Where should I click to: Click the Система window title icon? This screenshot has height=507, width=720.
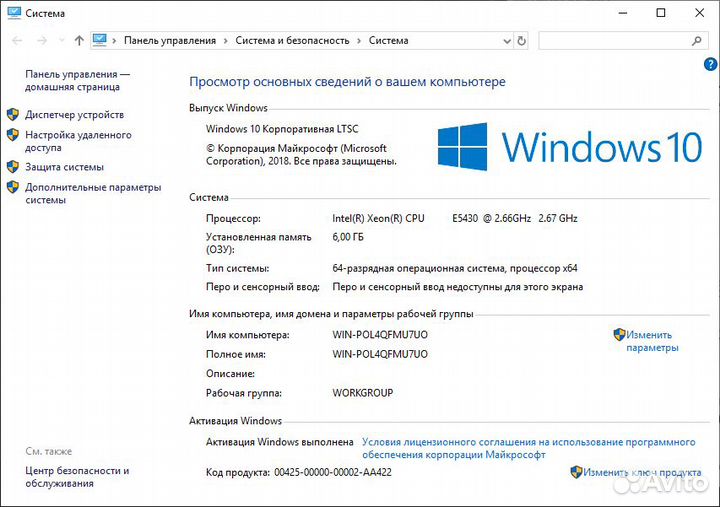[x=14, y=13]
